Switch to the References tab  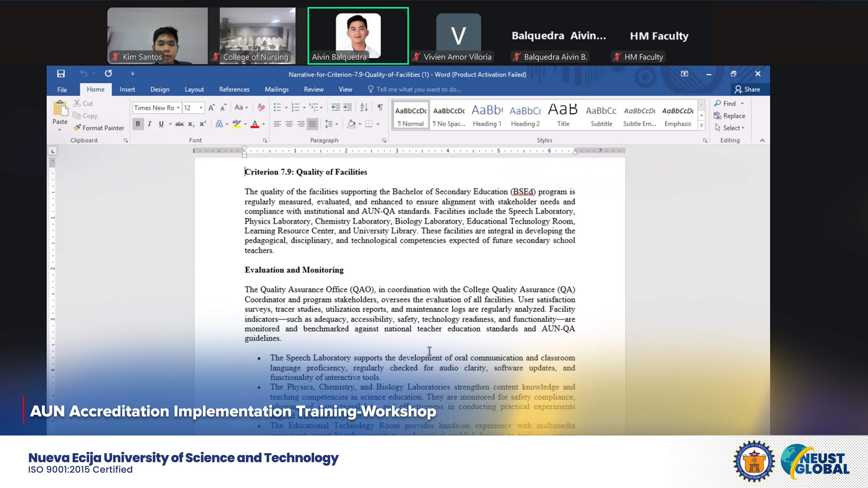tap(234, 89)
